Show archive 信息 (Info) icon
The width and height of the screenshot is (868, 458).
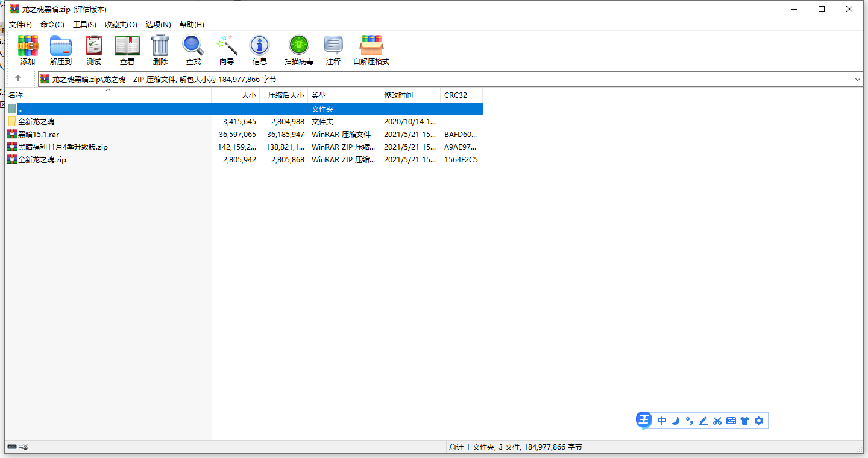(260, 49)
